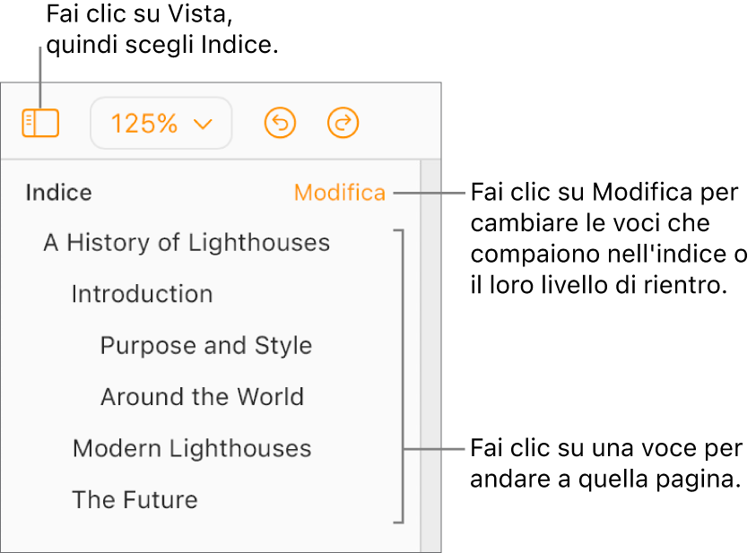Screen dimensions: 756x553
Task: Open the 125% zoom dropdown
Action: click(161, 124)
